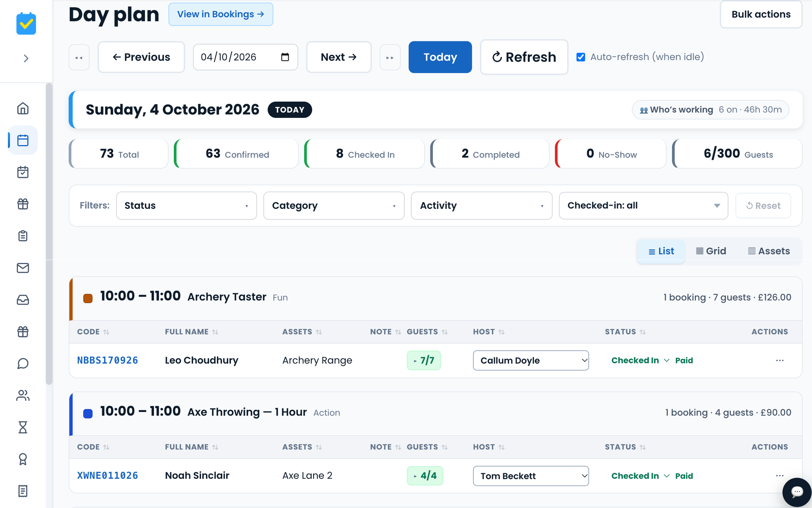Open the Checked-in: all dropdown
This screenshot has width=812, height=508.
[644, 206]
